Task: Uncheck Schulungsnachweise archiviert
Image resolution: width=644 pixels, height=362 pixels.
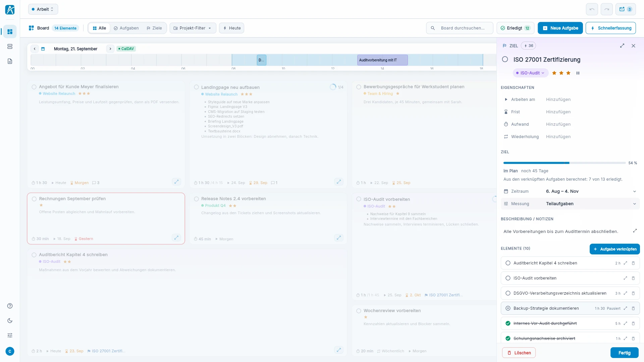Action: [x=508, y=339]
